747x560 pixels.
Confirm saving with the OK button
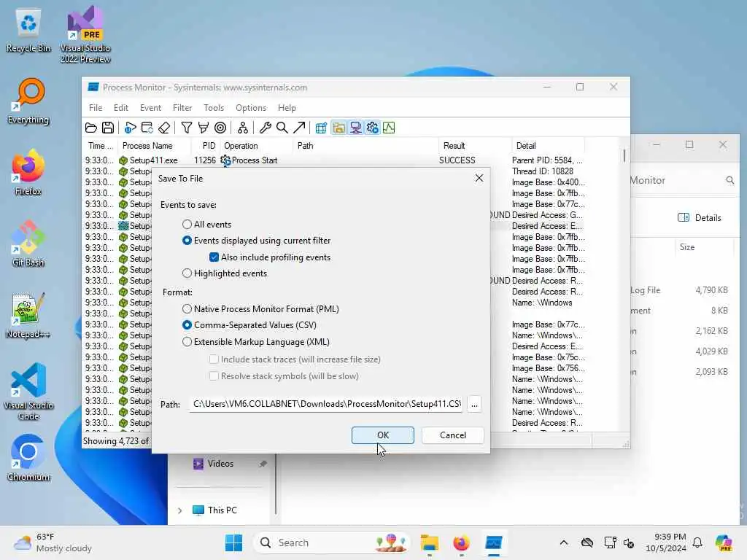coord(383,435)
